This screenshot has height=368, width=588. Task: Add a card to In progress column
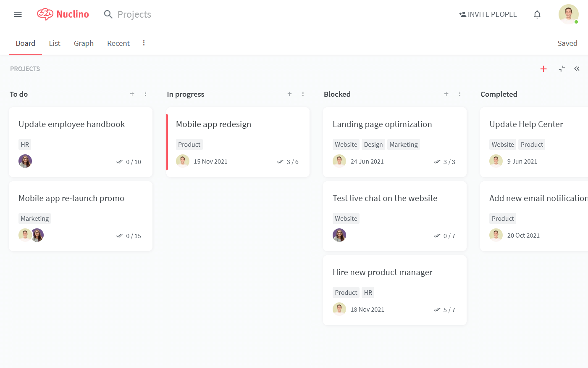coord(289,94)
